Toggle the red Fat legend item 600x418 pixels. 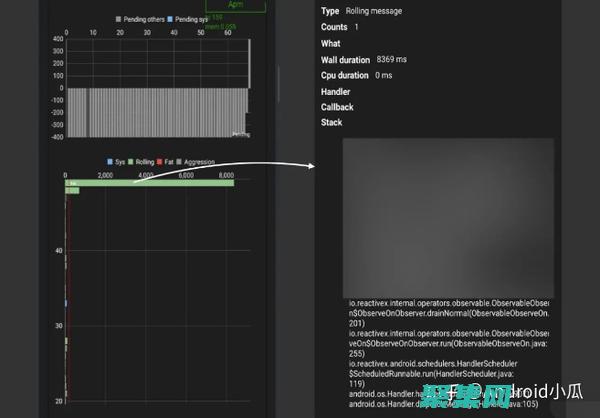(x=162, y=161)
